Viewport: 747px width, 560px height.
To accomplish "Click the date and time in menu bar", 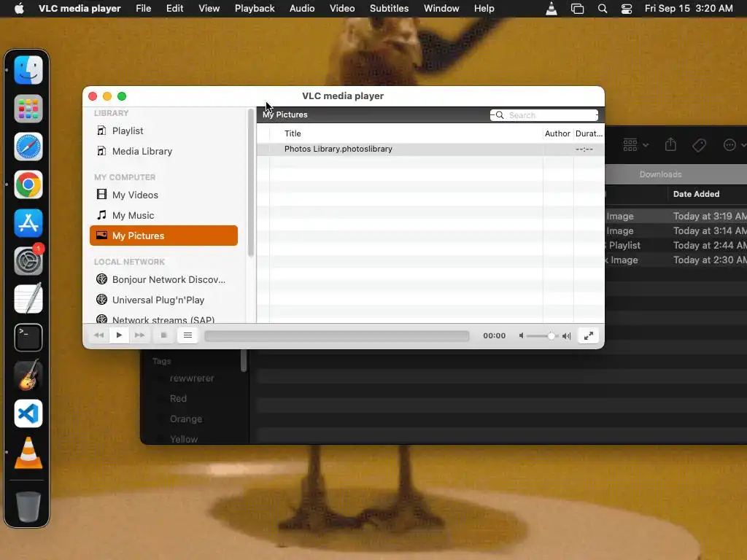I will (x=689, y=9).
